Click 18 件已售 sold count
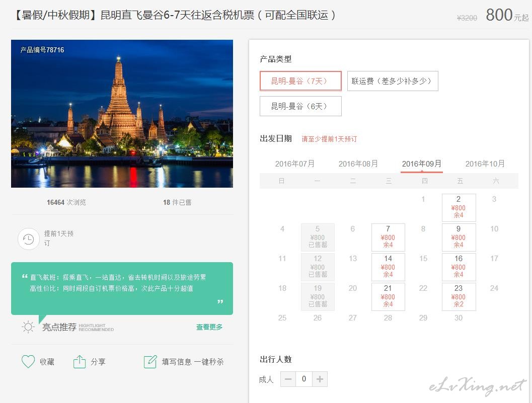 click(177, 202)
